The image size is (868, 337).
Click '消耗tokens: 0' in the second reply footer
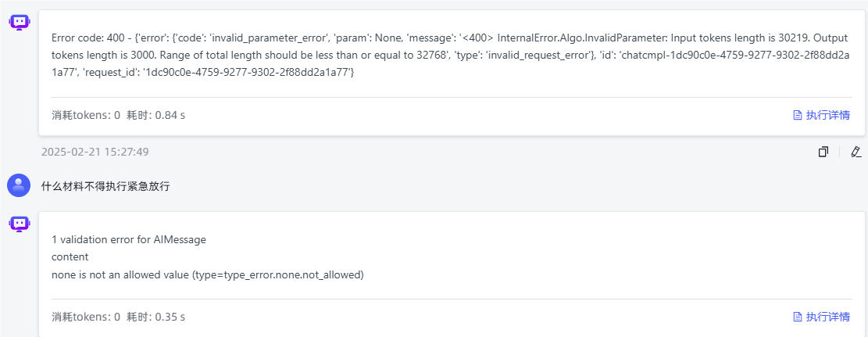pyautogui.click(x=86, y=317)
